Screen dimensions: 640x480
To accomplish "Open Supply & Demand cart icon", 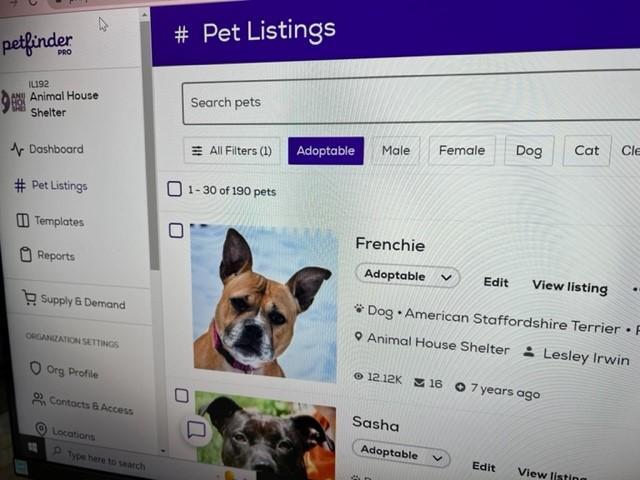I will coord(29,298).
